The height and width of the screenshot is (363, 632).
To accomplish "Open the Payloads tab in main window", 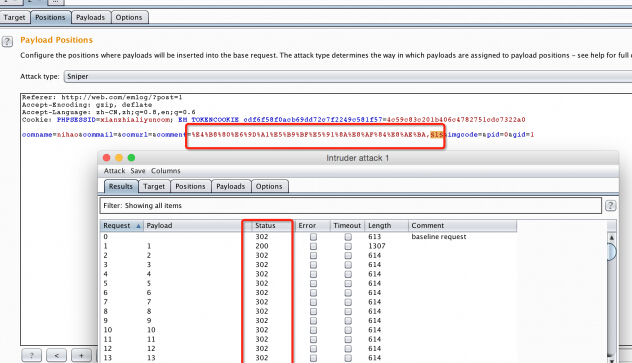I will 91,17.
